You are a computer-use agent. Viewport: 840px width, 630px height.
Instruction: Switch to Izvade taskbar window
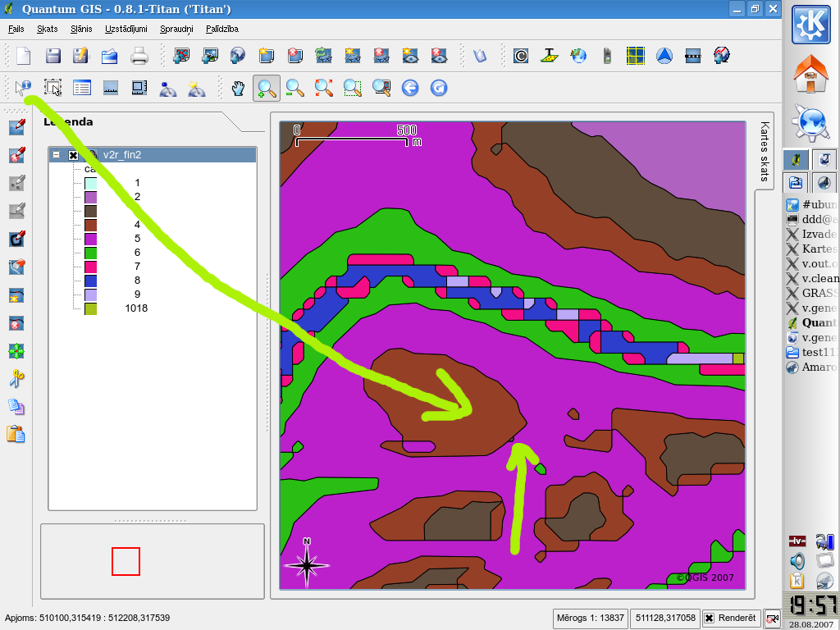point(811,234)
